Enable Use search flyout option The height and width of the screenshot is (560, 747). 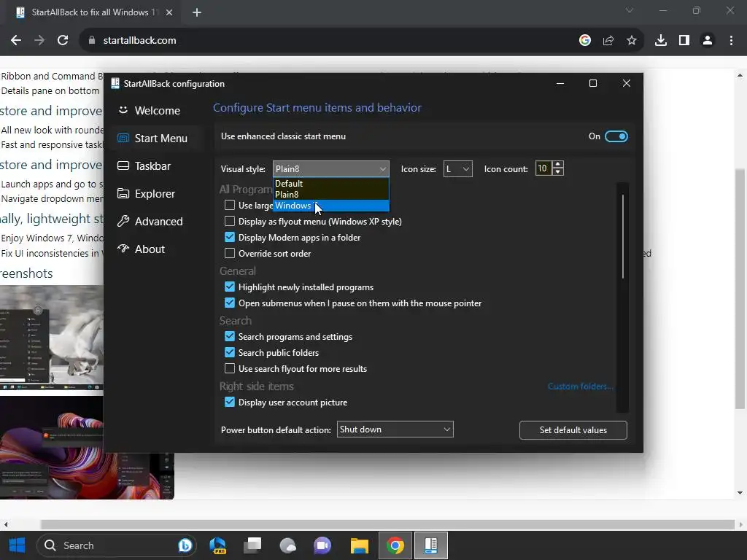[230, 368]
